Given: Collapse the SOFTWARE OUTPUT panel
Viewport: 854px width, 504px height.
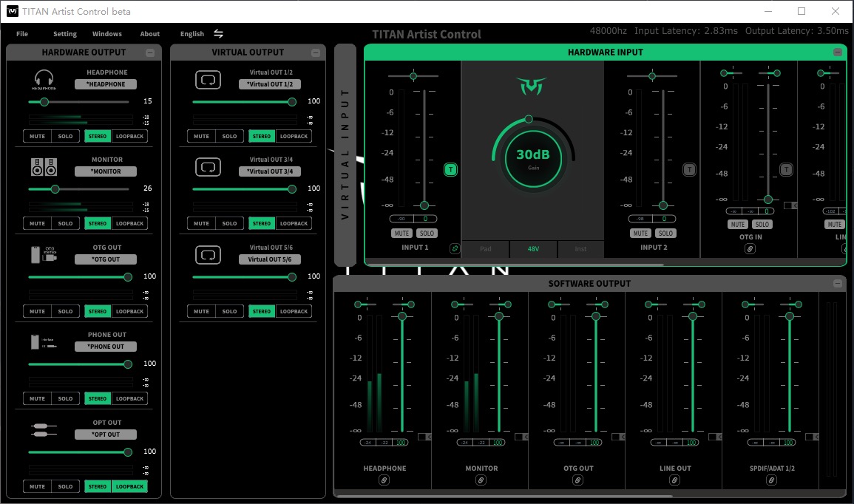Looking at the screenshot, I should [x=838, y=284].
